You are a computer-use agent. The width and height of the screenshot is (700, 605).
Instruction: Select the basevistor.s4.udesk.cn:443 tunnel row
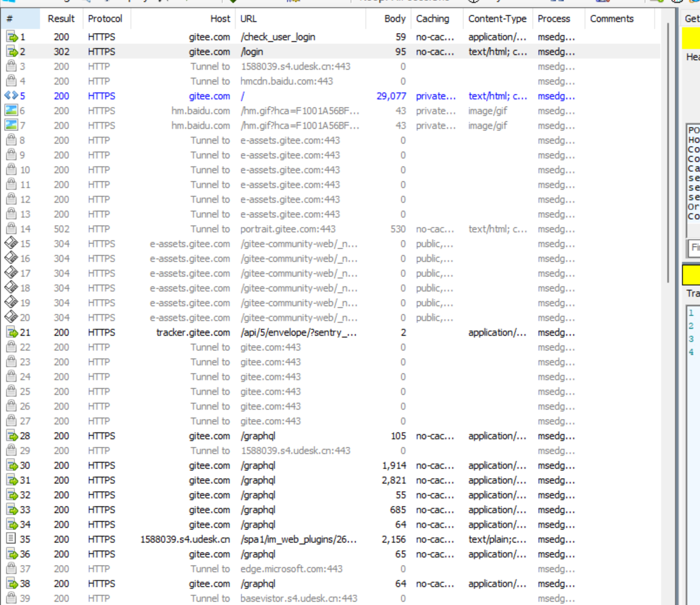pyautogui.click(x=331, y=598)
